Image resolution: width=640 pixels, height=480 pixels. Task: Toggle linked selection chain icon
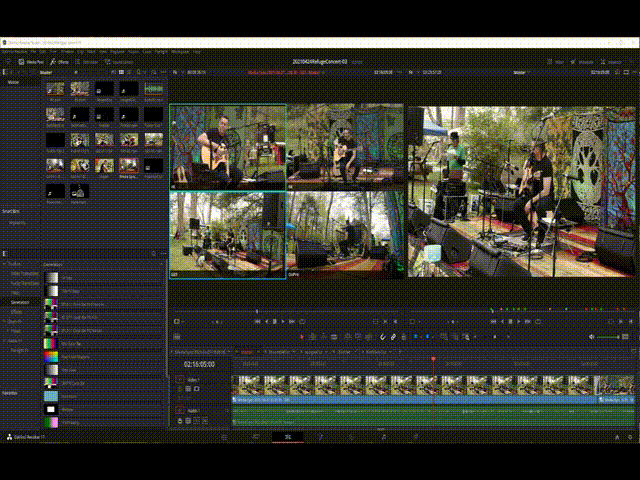tap(393, 337)
